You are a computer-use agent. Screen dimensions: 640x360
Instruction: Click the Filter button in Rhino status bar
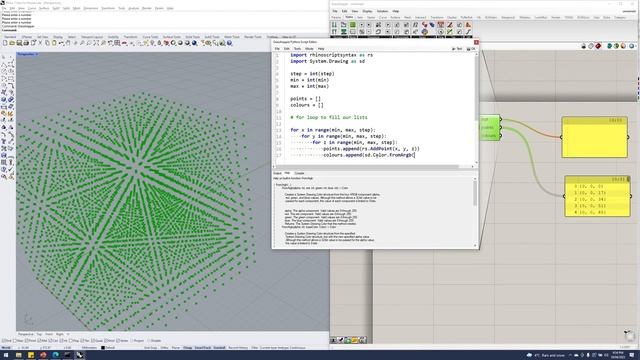[254, 348]
